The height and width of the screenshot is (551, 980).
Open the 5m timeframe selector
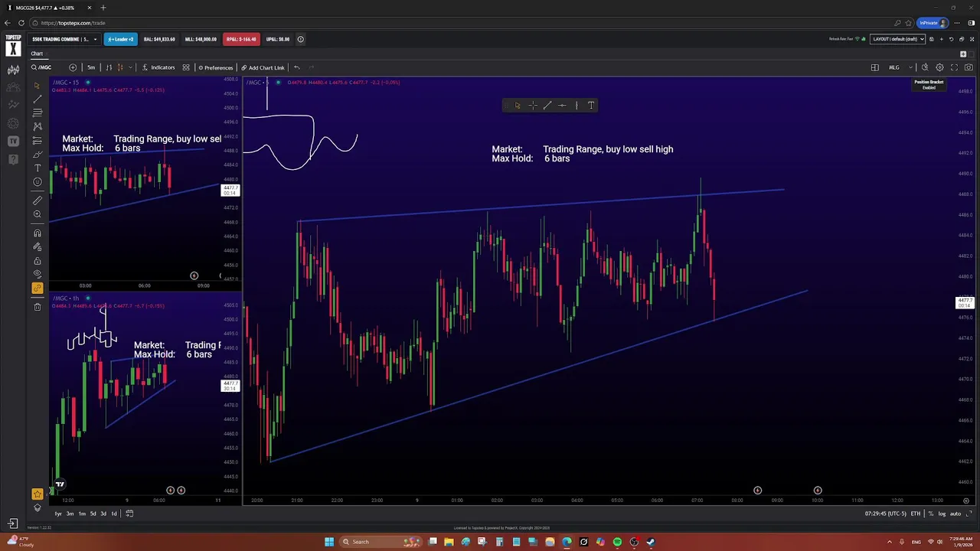pos(91,67)
